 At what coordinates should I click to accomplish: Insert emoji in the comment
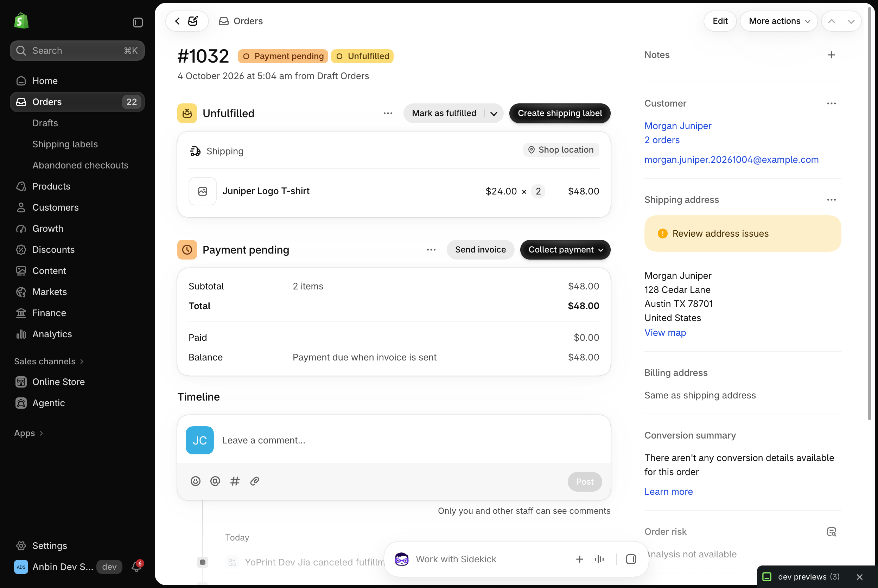click(195, 481)
